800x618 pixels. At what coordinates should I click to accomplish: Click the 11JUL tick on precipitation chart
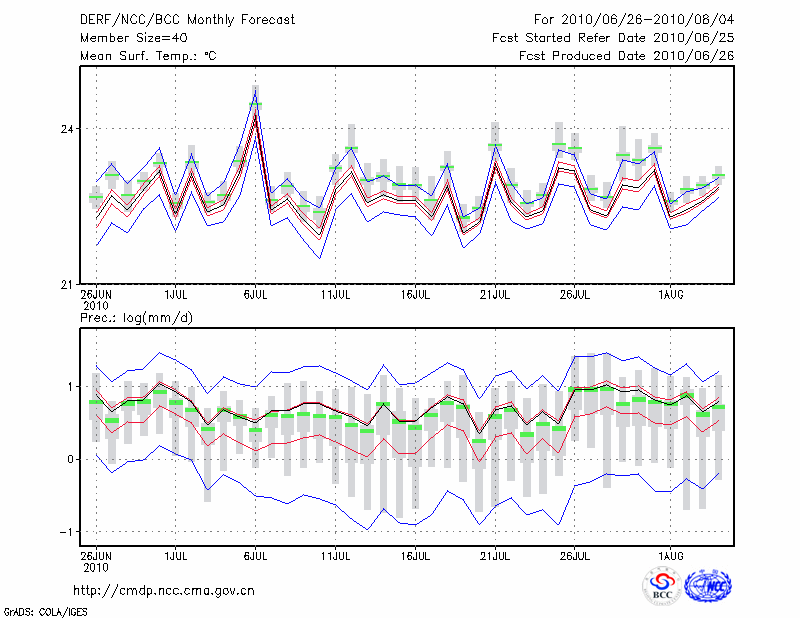pyautogui.click(x=335, y=553)
